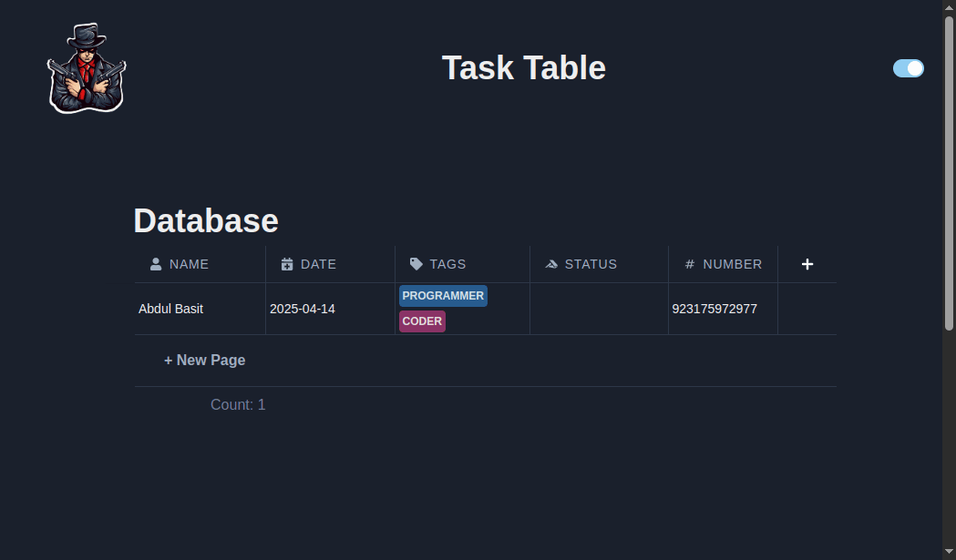Click the gangster logo image
The width and height of the screenshot is (956, 560).
pos(86,67)
